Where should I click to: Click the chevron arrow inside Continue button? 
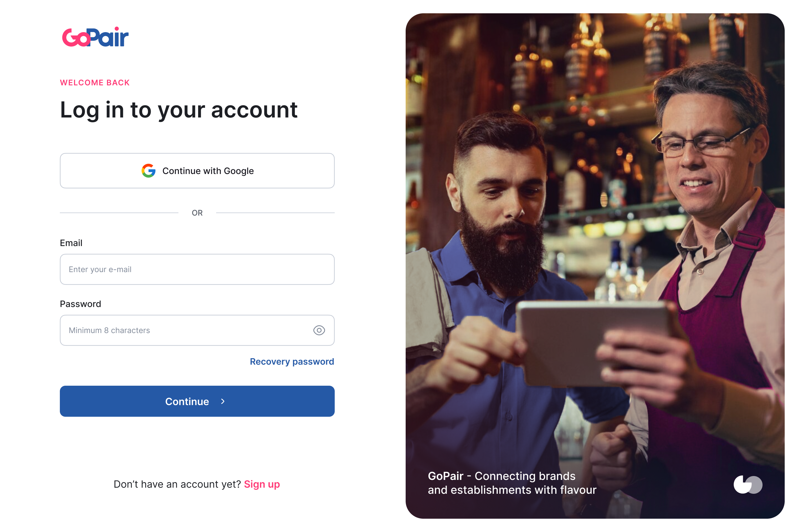[222, 401]
